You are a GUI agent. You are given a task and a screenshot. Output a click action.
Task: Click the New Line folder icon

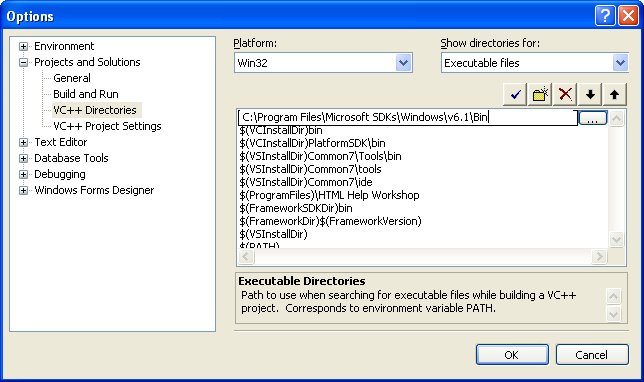click(x=540, y=94)
